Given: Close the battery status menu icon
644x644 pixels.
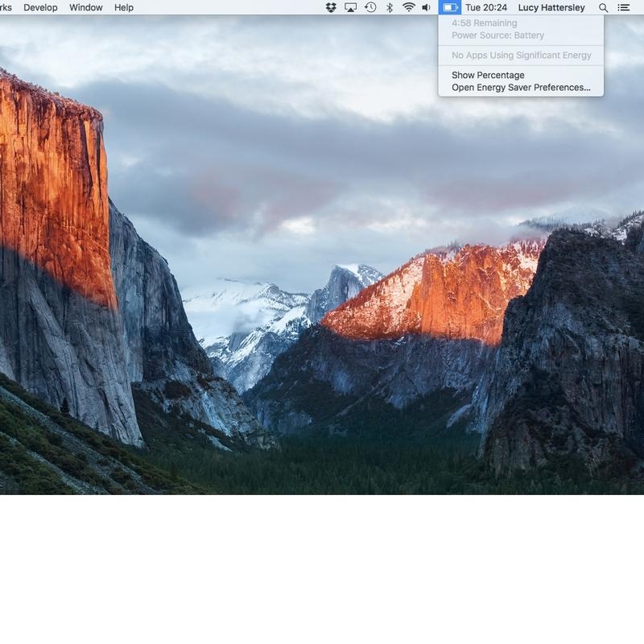Looking at the screenshot, I should point(450,7).
